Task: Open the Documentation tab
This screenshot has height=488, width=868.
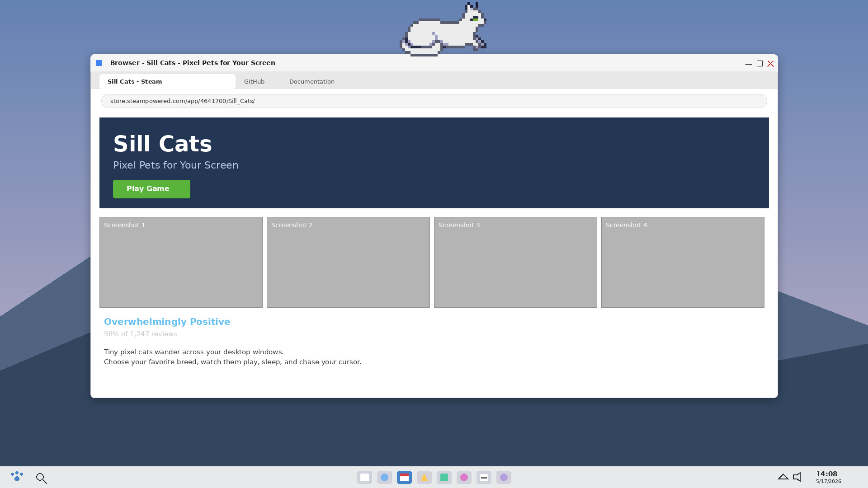Action: point(312,82)
